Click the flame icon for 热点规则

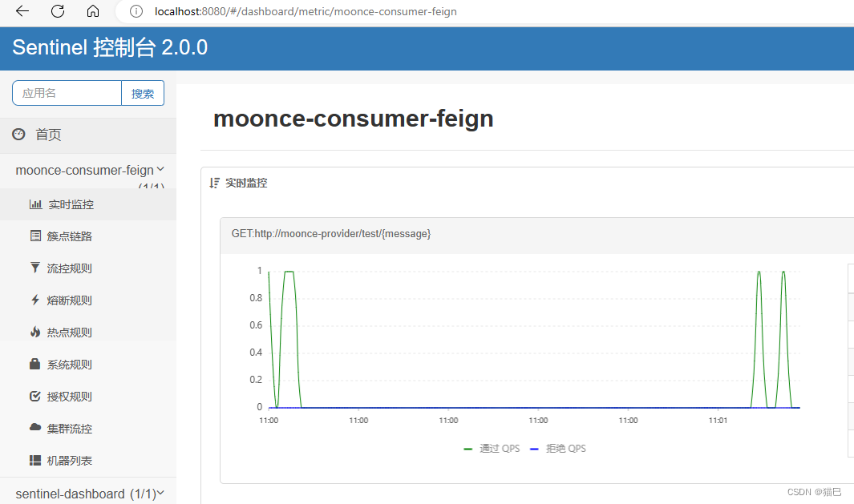click(x=35, y=332)
